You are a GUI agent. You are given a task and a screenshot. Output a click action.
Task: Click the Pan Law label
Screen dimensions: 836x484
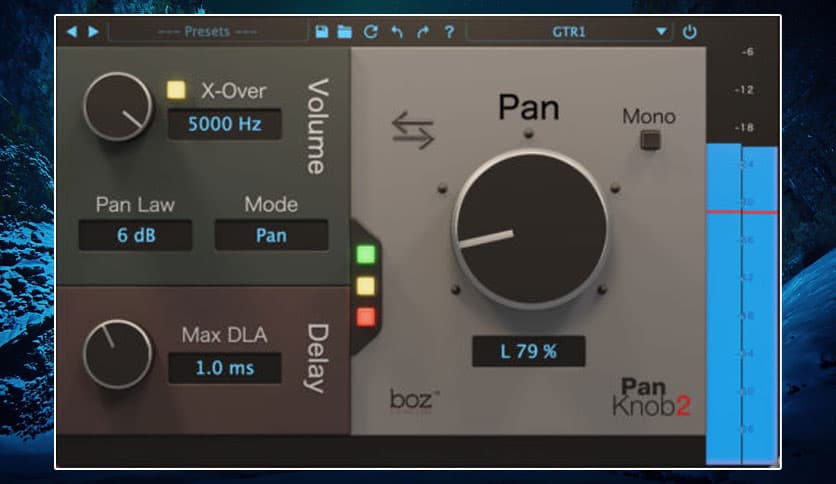click(135, 205)
